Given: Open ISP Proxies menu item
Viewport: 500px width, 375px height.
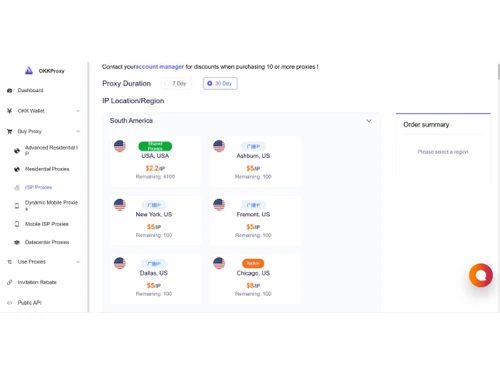Looking at the screenshot, I should tap(38, 187).
